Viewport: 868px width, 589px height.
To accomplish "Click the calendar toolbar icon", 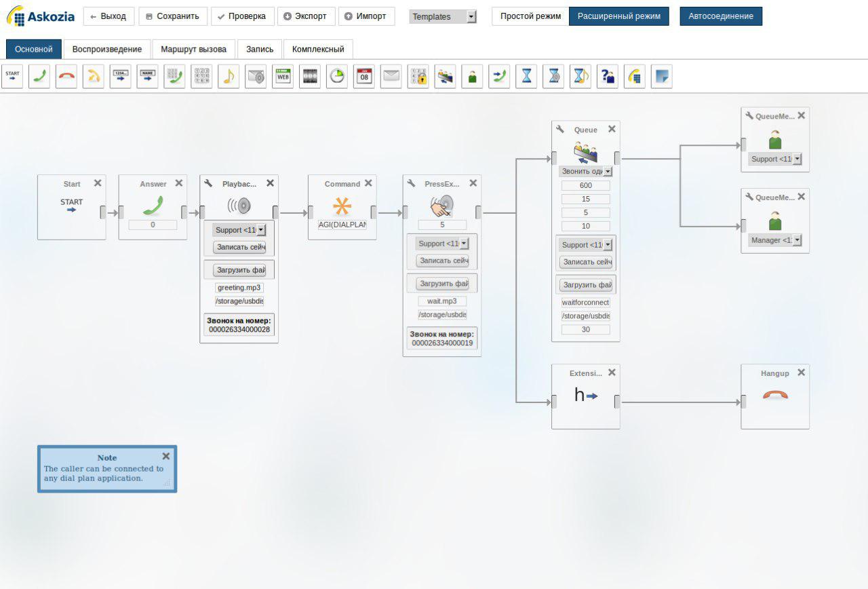I will tap(364, 77).
